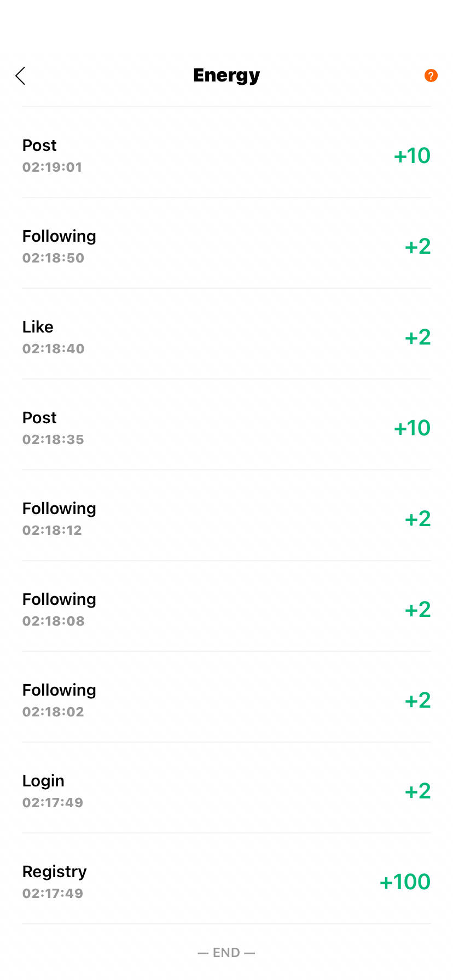The height and width of the screenshot is (980, 453).
Task: Click the END marker at list bottom
Action: (226, 953)
